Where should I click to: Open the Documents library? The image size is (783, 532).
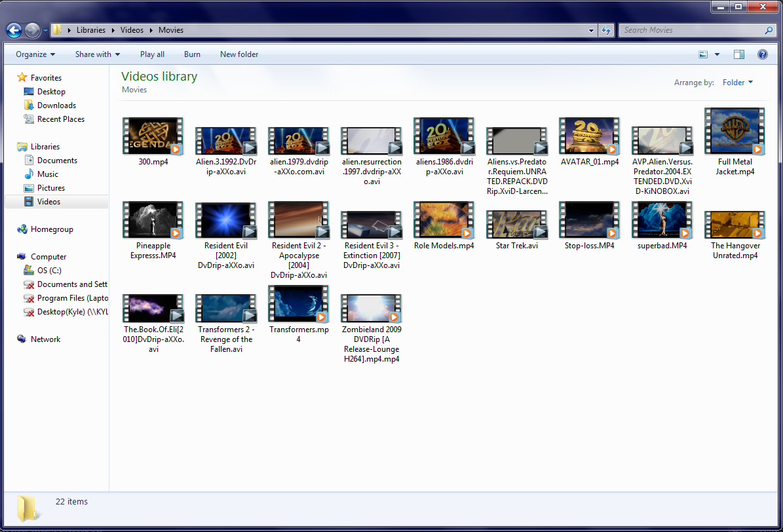(x=50, y=161)
